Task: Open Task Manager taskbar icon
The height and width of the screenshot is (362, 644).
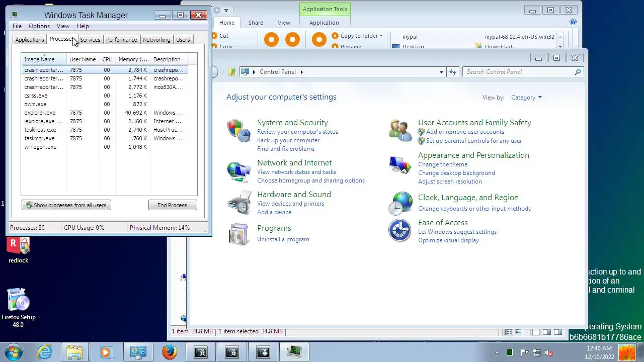Action: tap(294, 352)
